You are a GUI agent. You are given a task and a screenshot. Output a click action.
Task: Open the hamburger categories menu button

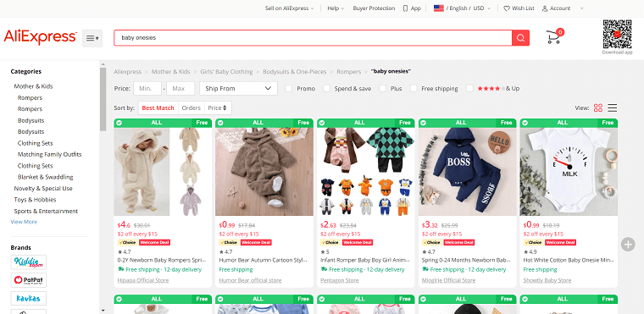tap(92, 38)
